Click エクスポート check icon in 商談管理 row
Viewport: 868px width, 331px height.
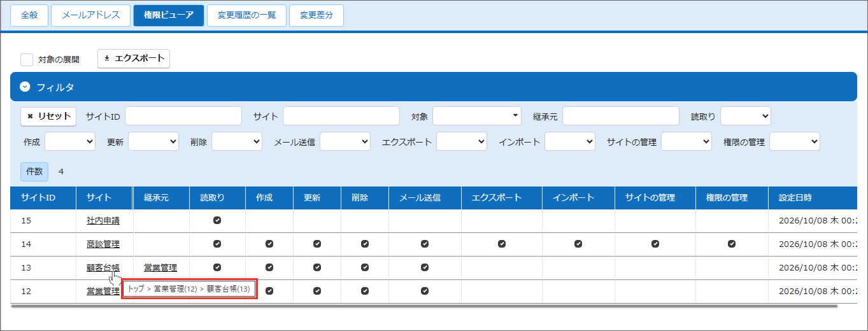[x=502, y=244]
